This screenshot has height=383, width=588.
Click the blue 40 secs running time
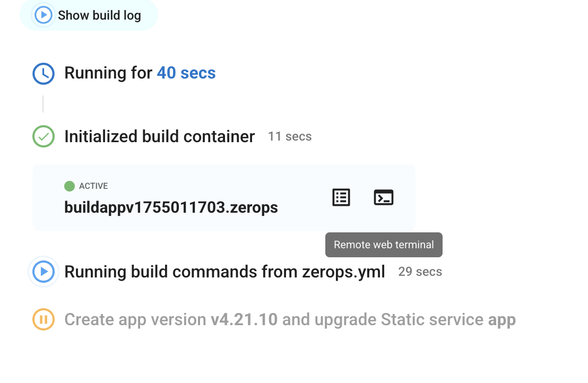pos(186,73)
